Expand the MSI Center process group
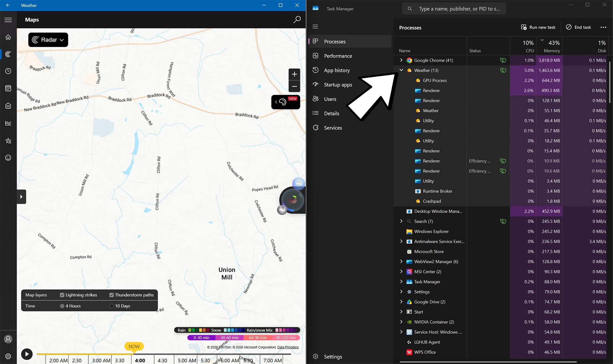The width and height of the screenshot is (613, 364). coord(401,271)
